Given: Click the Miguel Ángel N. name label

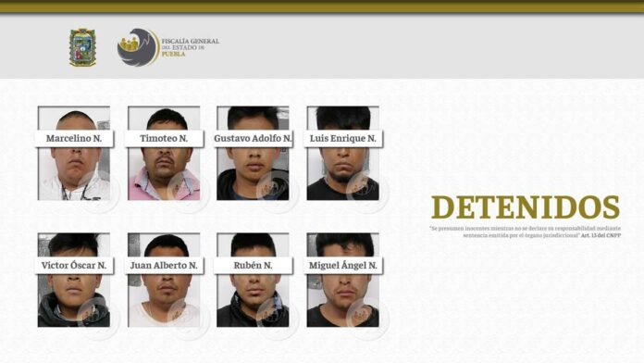Looking at the screenshot, I should [x=343, y=266].
